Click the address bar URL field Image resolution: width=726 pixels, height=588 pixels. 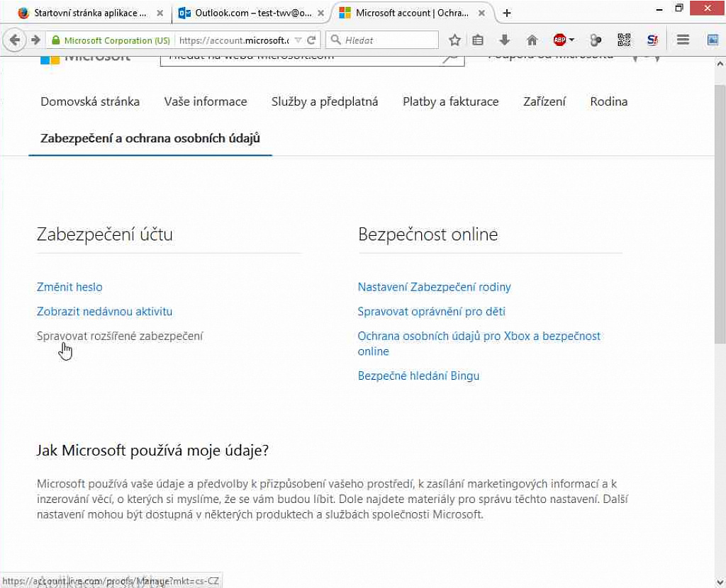pyautogui.click(x=234, y=40)
